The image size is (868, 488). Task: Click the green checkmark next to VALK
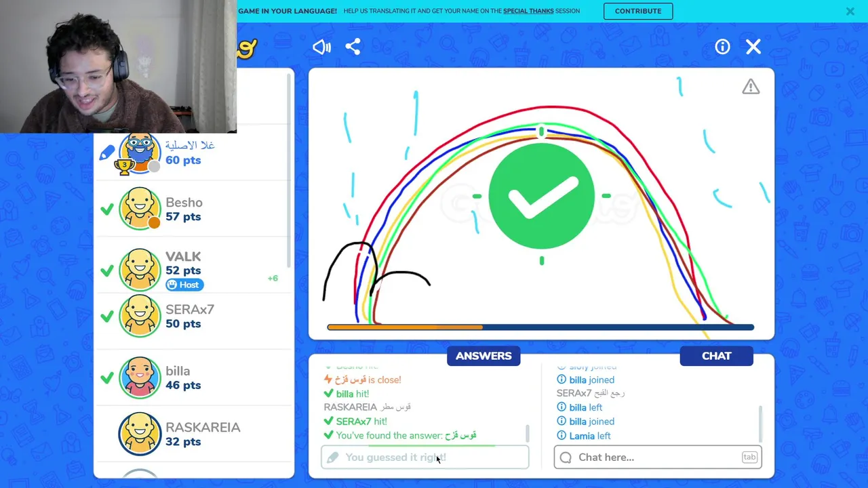pyautogui.click(x=106, y=270)
